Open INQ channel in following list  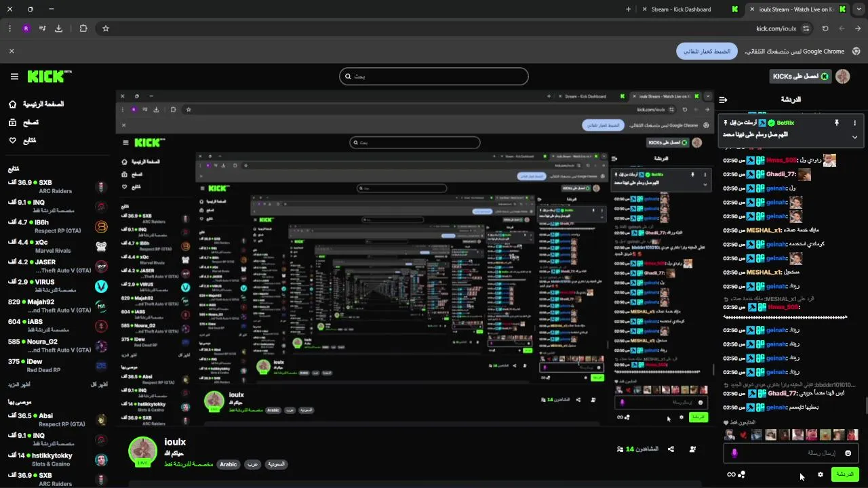point(57,206)
